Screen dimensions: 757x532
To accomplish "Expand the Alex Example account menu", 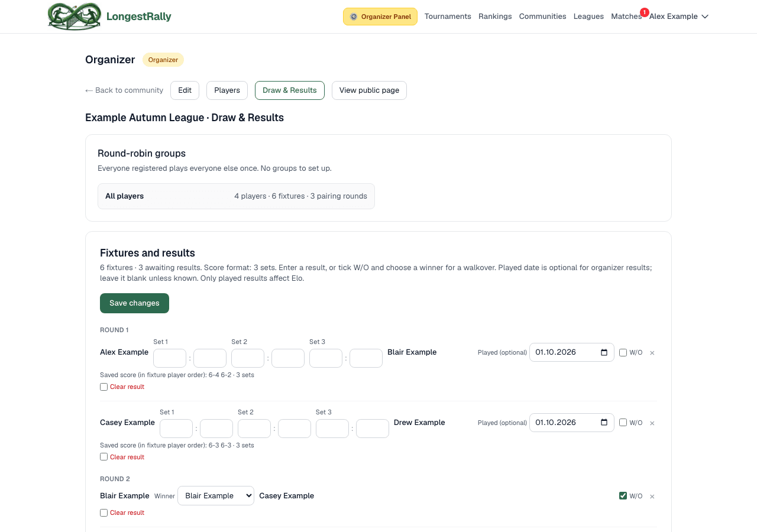I will coord(679,17).
